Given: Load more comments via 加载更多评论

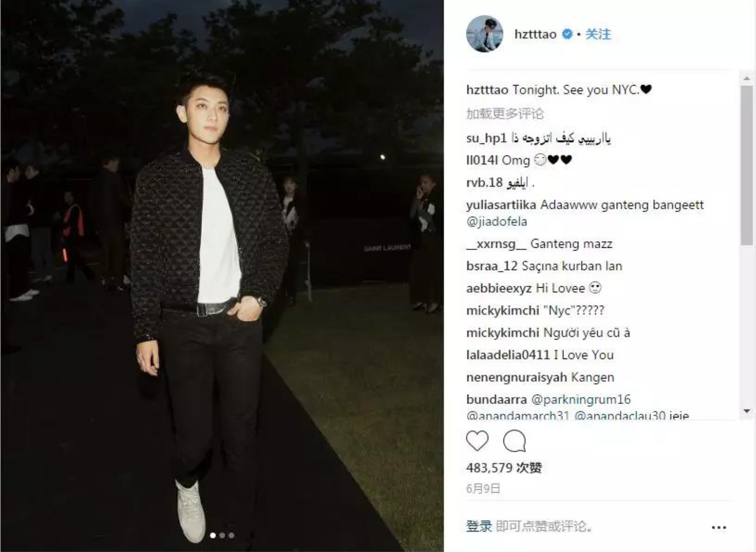Looking at the screenshot, I should tap(504, 114).
